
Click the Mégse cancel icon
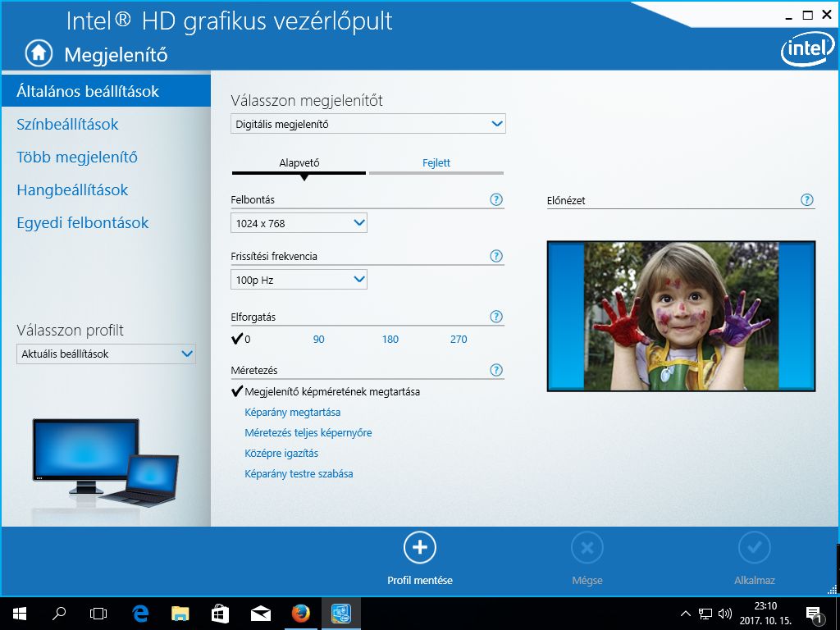(x=587, y=547)
